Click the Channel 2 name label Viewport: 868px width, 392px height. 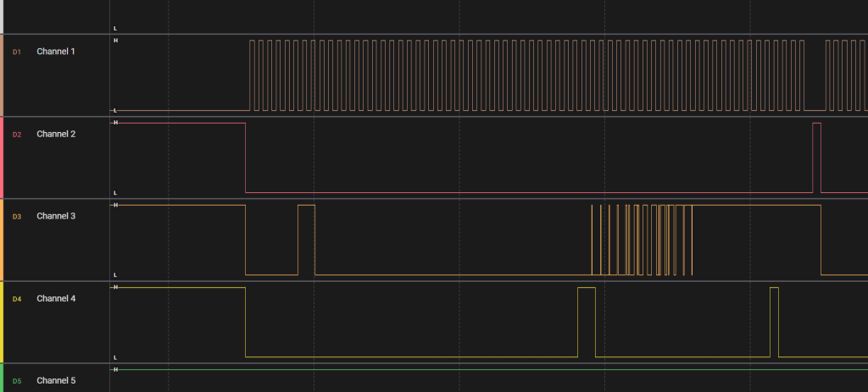pyautogui.click(x=55, y=134)
